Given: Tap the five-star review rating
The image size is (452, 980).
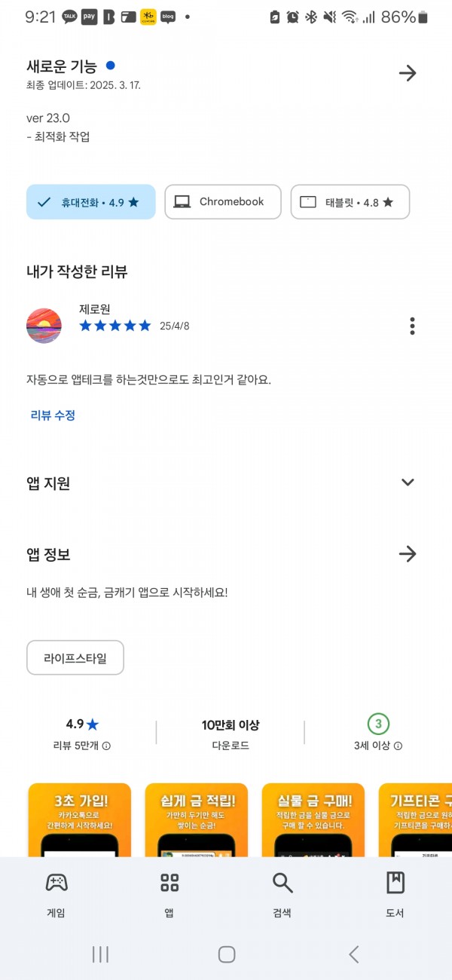Looking at the screenshot, I should point(115,326).
